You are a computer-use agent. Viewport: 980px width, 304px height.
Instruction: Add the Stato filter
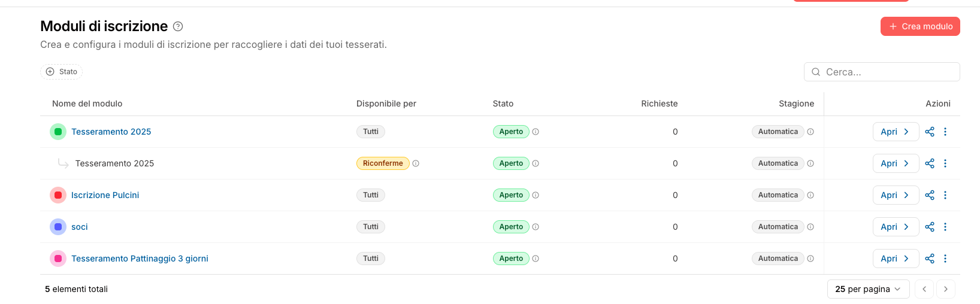click(x=61, y=72)
